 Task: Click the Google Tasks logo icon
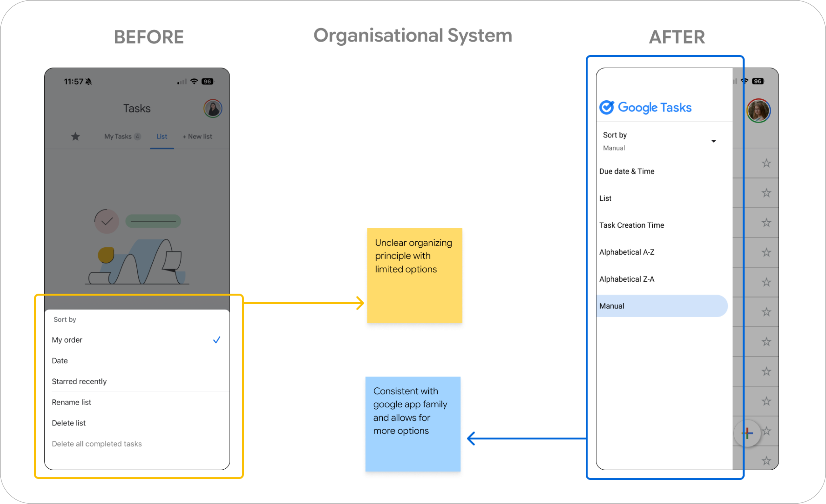tap(606, 108)
